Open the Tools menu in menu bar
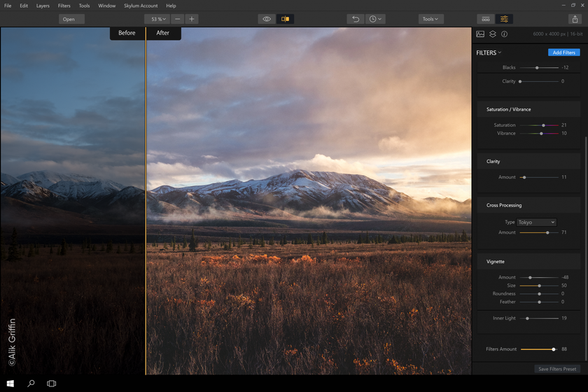The height and width of the screenshot is (392, 588). (x=85, y=6)
